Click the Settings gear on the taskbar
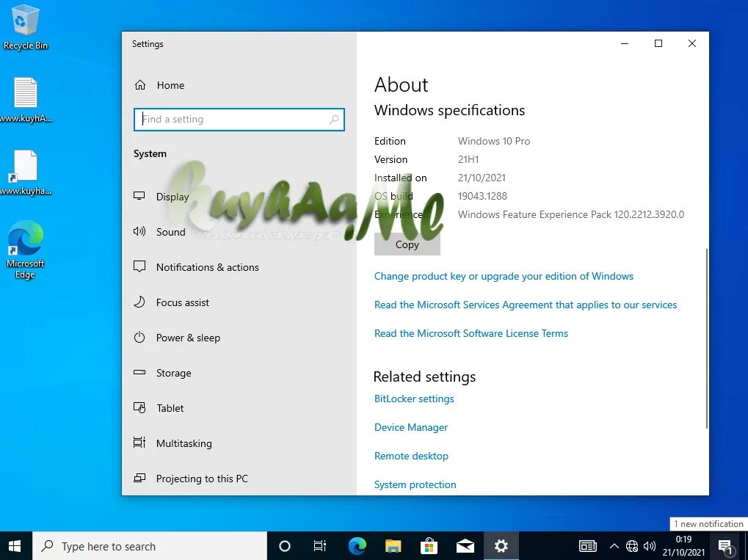 point(501,546)
